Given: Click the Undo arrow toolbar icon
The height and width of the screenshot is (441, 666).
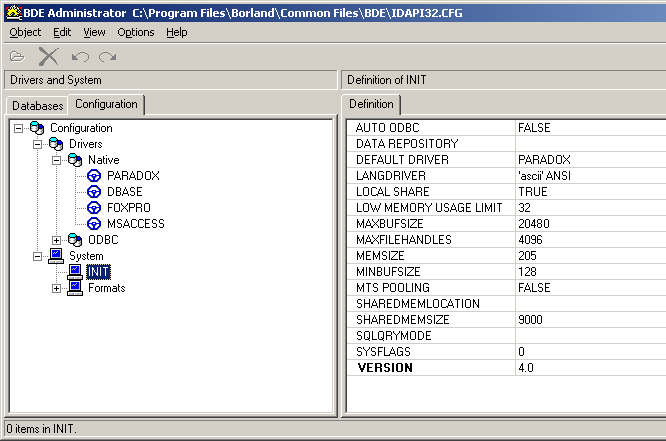Looking at the screenshot, I should (80, 57).
